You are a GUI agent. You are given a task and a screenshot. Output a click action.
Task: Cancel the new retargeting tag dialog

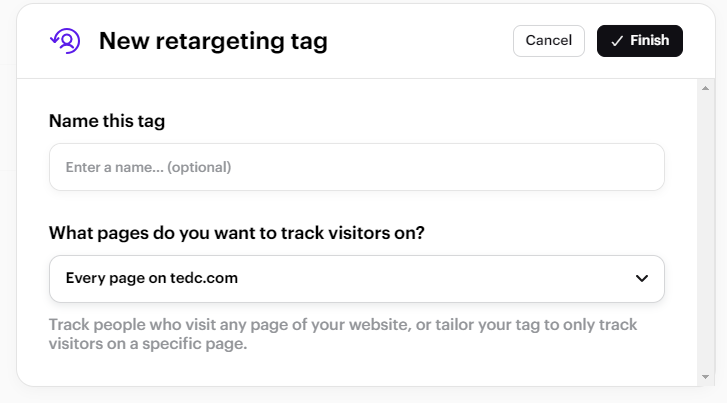click(548, 41)
